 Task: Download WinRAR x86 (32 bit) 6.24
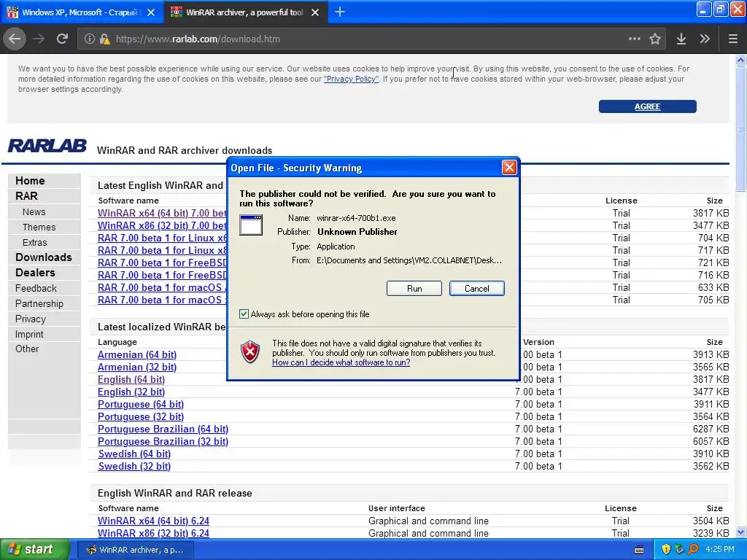click(x=153, y=533)
